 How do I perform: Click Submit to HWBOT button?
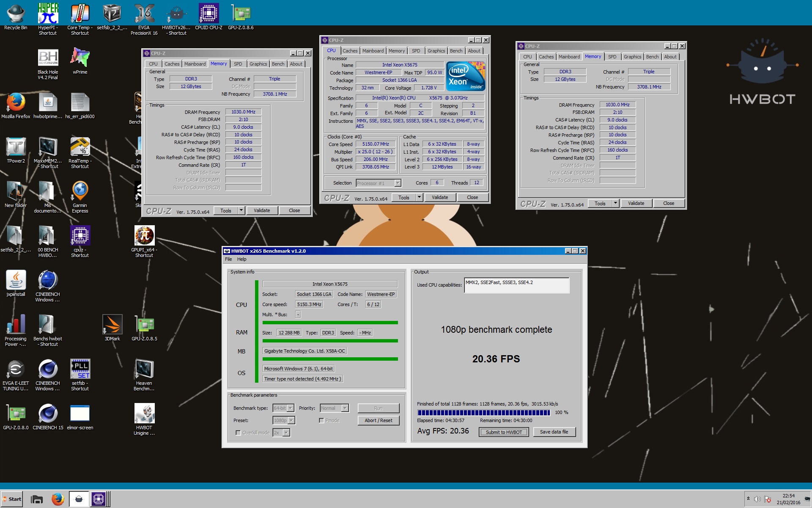point(504,432)
